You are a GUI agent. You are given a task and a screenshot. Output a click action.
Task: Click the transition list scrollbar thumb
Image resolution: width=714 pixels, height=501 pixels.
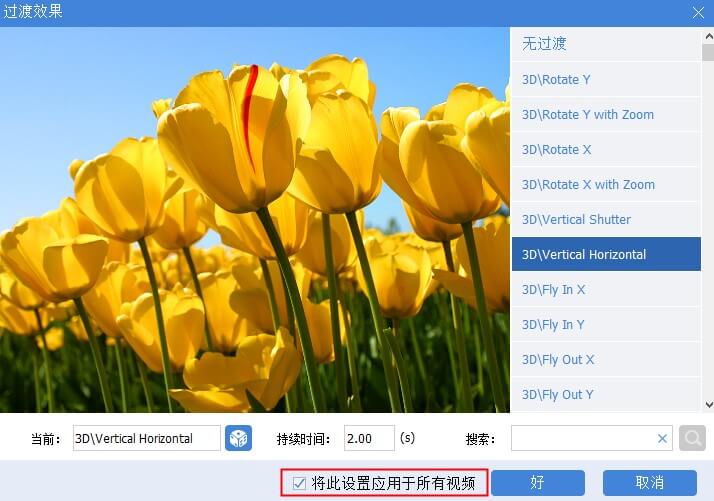(x=708, y=52)
